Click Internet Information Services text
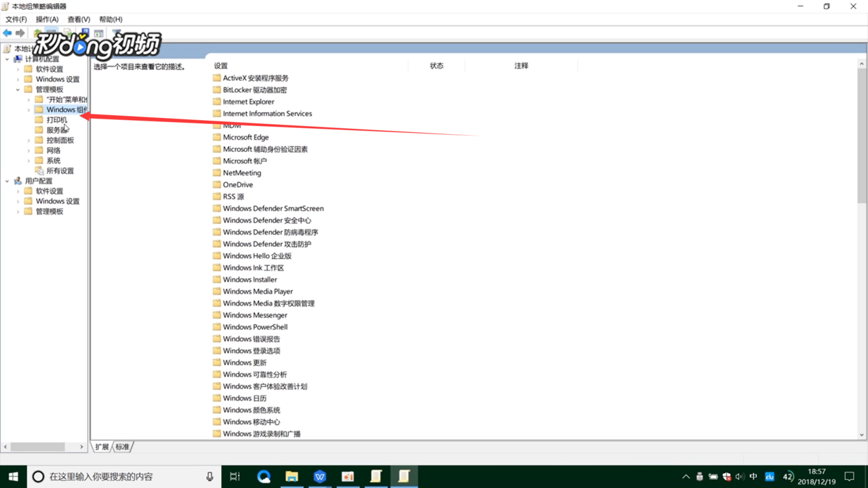Viewport: 868px width, 488px height. coord(267,113)
